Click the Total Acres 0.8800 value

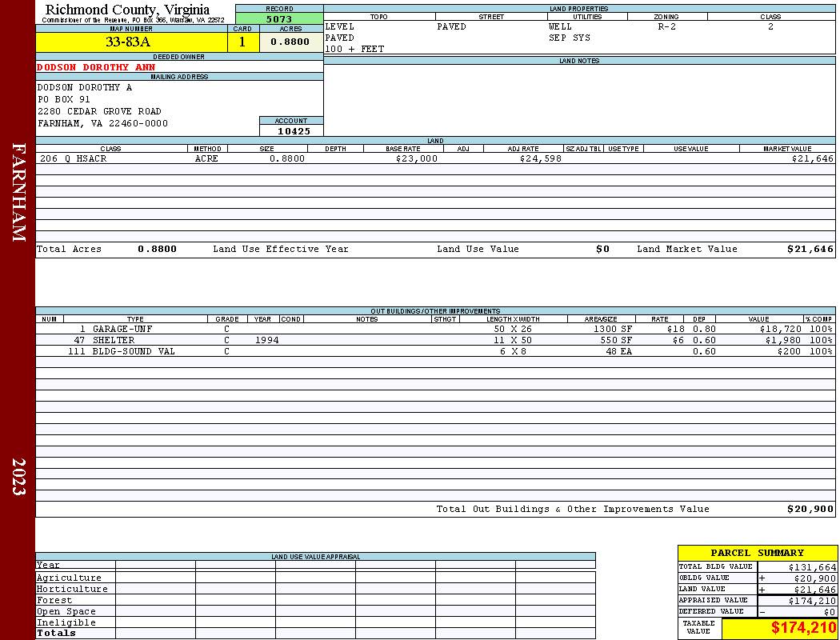point(157,249)
